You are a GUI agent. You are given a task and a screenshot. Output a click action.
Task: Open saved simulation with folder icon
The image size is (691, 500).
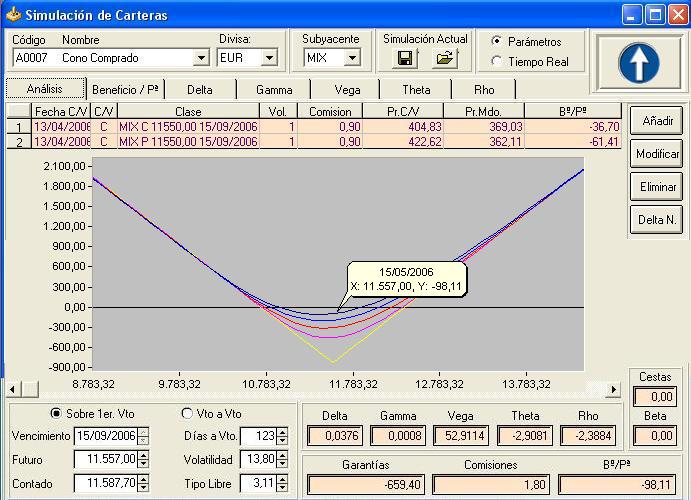[x=444, y=58]
